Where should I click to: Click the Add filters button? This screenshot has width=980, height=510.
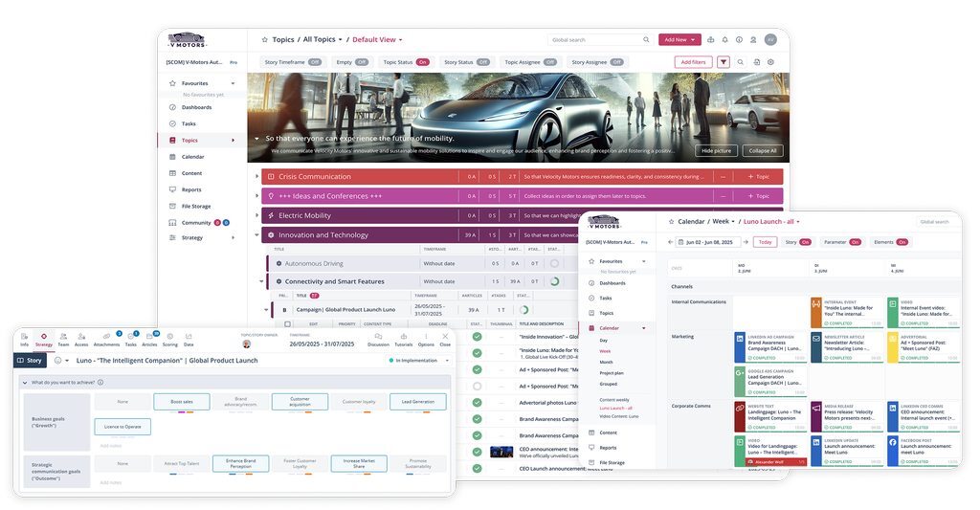point(693,62)
